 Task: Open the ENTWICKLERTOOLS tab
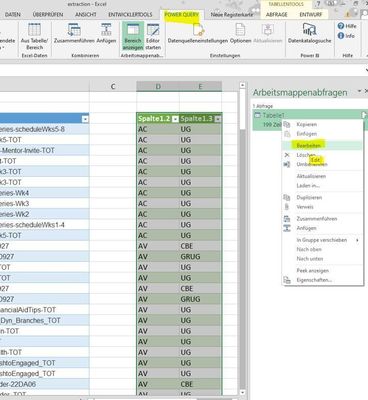pyautogui.click(x=130, y=15)
